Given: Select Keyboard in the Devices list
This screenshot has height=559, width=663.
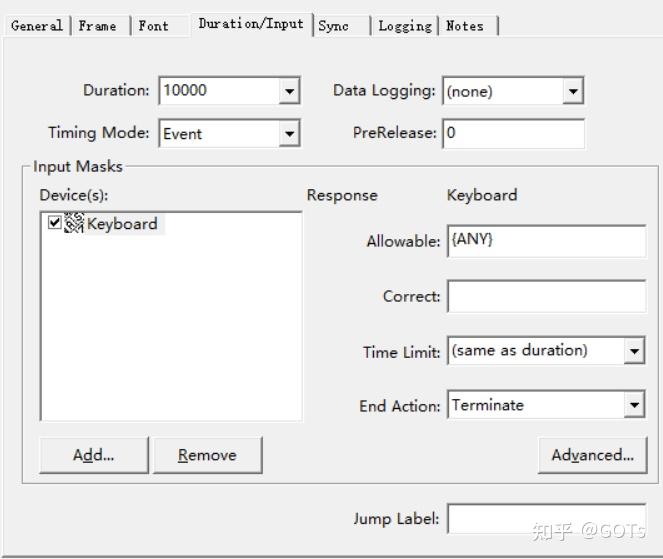Looking at the screenshot, I should 122,224.
